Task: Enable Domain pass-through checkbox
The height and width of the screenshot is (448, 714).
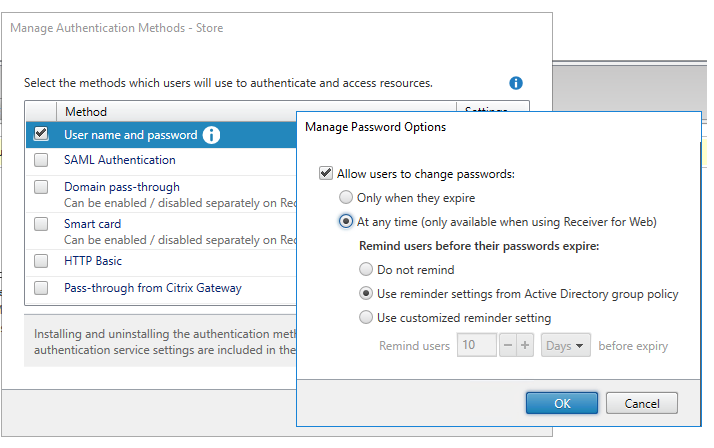Action: click(x=41, y=187)
